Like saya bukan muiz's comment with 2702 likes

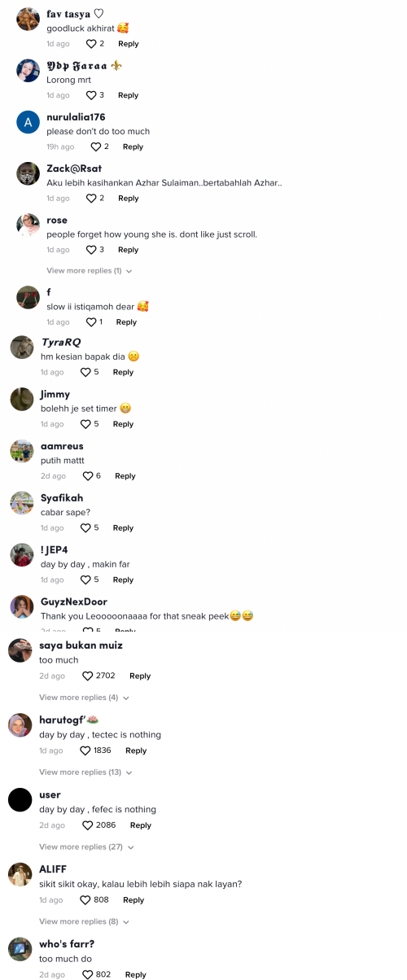click(88, 676)
